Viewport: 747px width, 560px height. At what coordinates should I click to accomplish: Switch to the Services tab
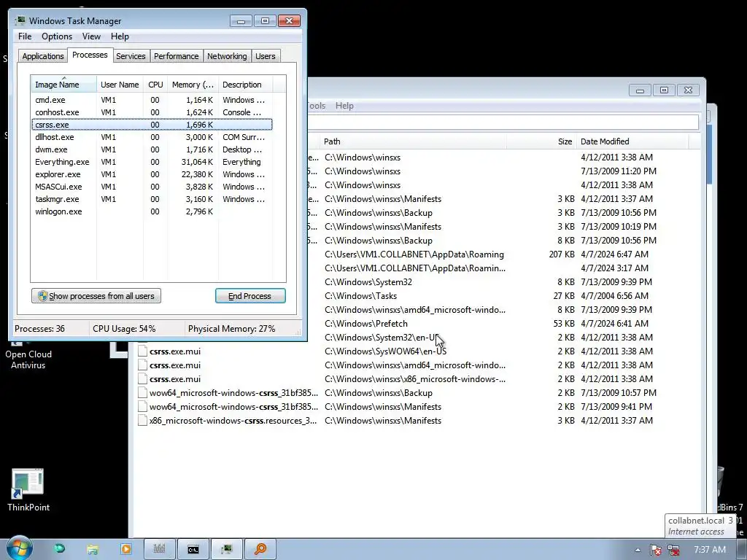point(131,56)
